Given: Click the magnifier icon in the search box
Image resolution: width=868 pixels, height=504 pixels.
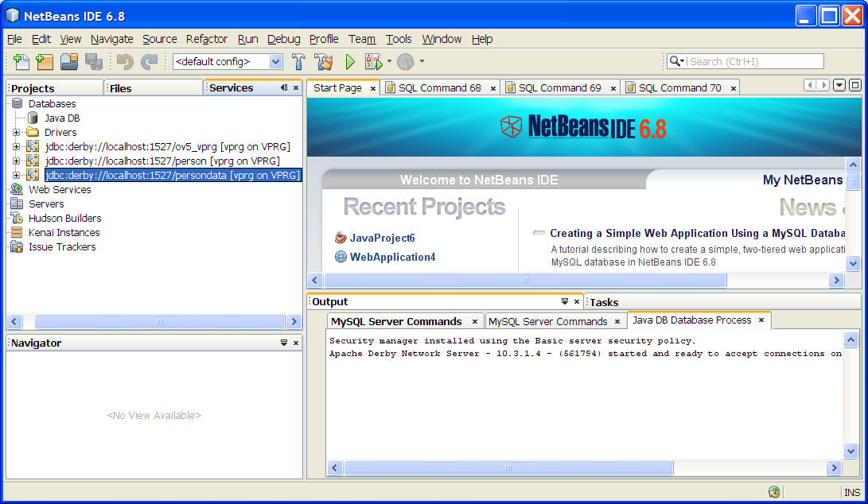Looking at the screenshot, I should (675, 61).
